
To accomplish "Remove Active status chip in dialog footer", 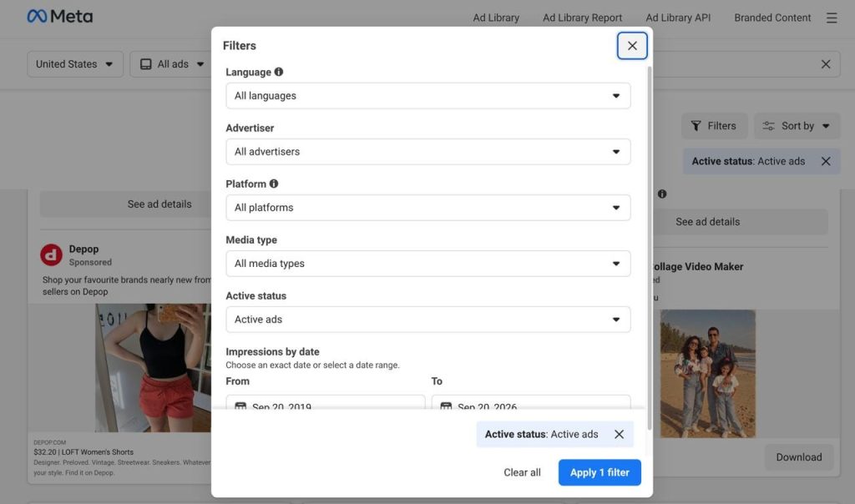I will click(619, 434).
